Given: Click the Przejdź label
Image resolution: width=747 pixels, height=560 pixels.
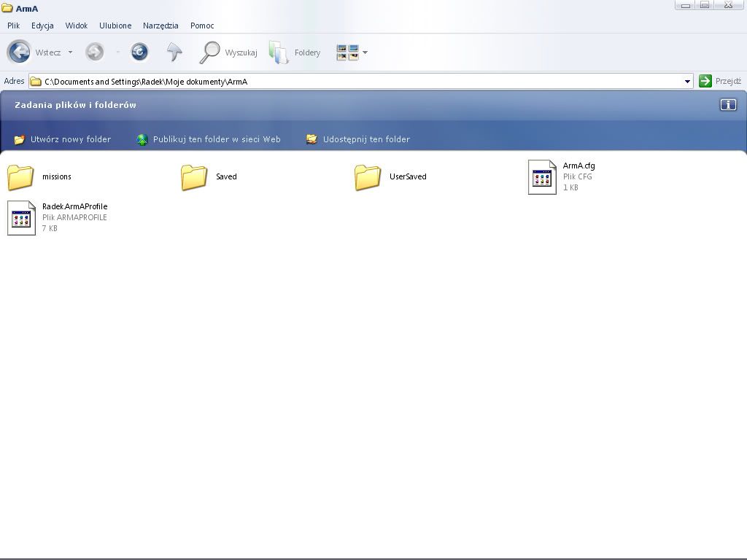Looking at the screenshot, I should coord(728,82).
